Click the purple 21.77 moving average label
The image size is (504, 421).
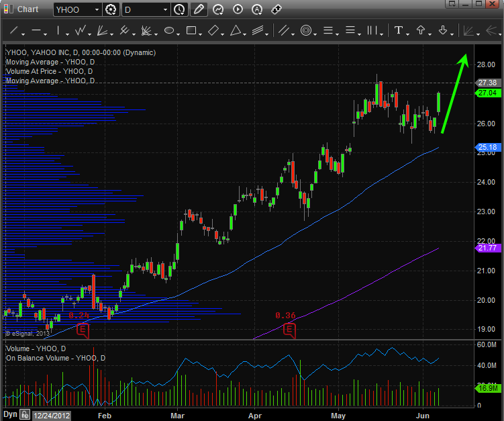pyautogui.click(x=488, y=248)
